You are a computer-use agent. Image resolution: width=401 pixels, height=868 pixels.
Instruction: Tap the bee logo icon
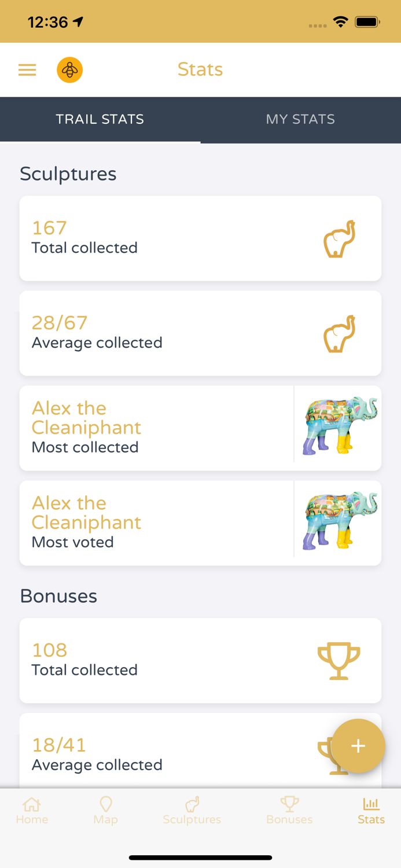69,70
